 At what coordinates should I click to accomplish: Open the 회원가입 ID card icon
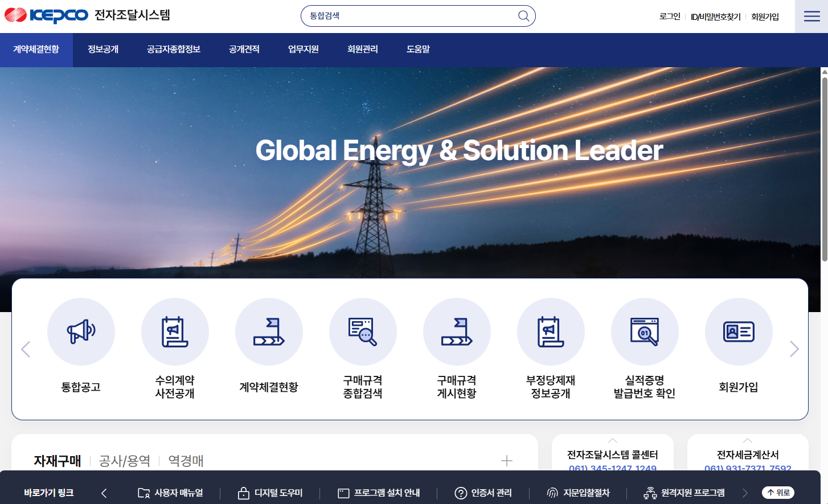pyautogui.click(x=739, y=331)
